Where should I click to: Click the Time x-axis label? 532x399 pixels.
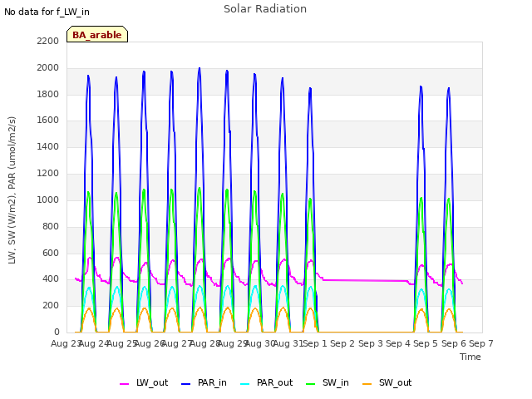[x=470, y=357]
